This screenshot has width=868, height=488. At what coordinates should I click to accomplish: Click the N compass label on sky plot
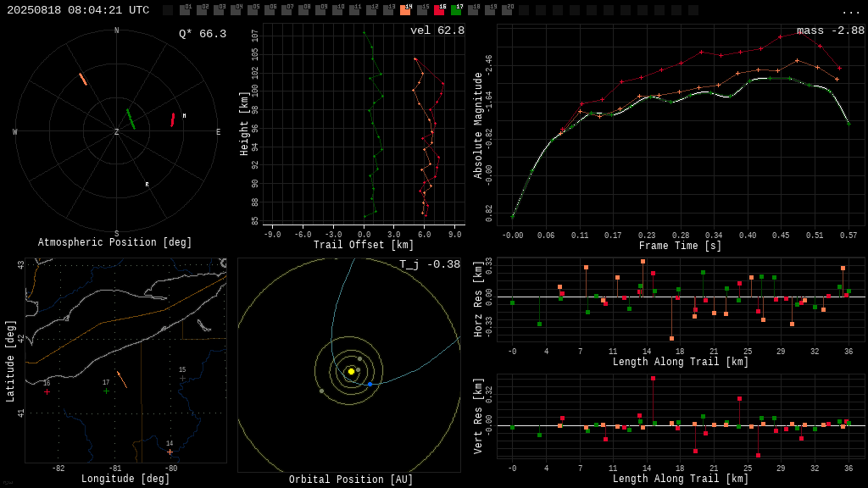(x=116, y=30)
